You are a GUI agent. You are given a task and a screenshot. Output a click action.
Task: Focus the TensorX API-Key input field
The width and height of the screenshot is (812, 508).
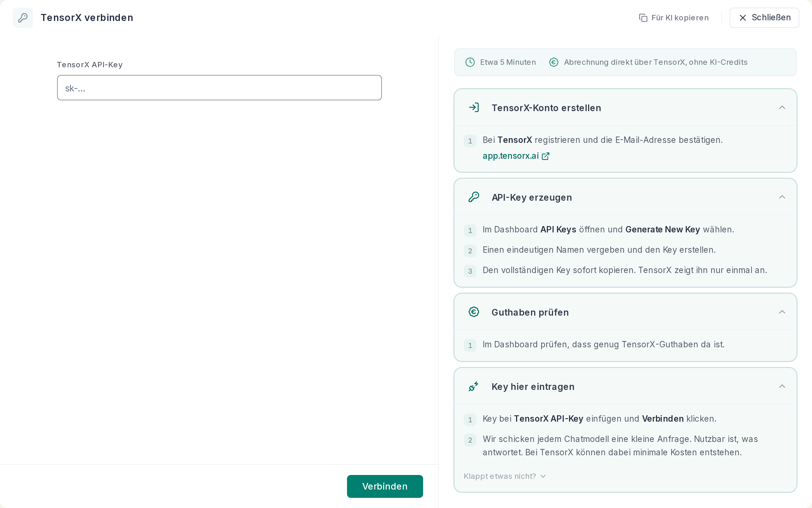click(x=219, y=88)
